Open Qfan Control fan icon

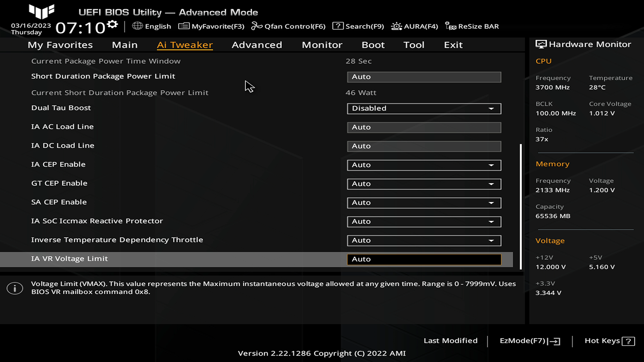(257, 26)
